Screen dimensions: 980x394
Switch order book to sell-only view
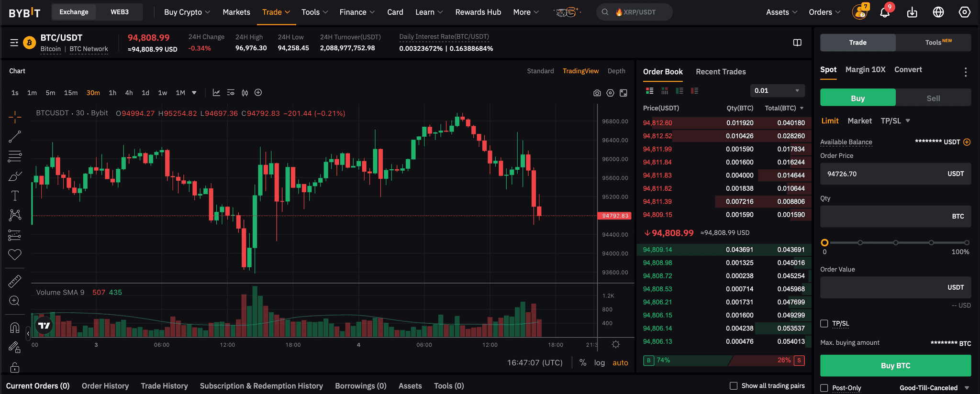pyautogui.click(x=694, y=91)
